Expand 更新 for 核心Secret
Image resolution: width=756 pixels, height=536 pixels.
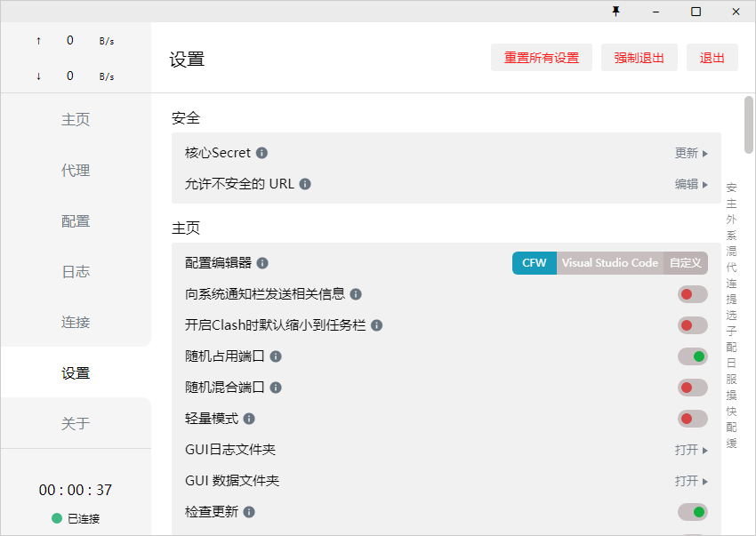pos(691,153)
